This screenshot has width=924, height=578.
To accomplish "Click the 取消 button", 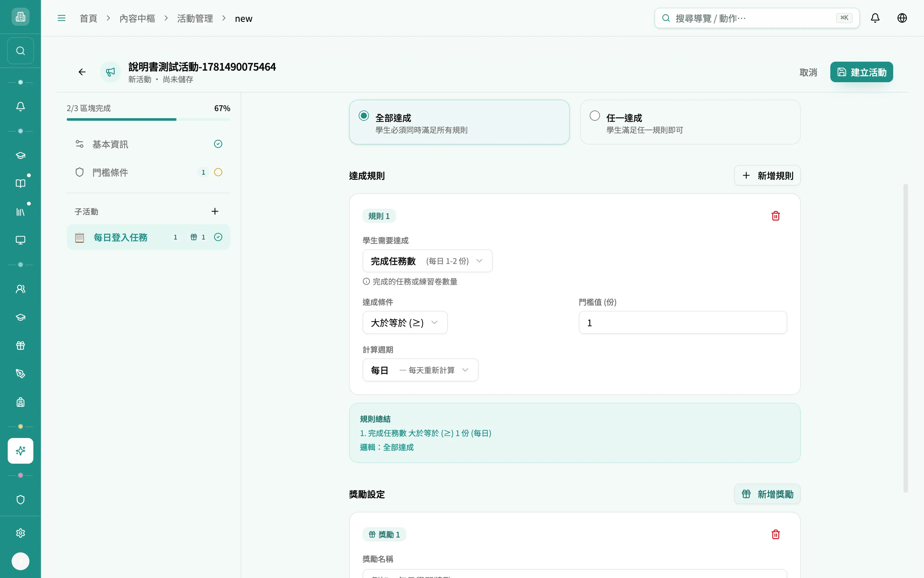I will point(808,72).
